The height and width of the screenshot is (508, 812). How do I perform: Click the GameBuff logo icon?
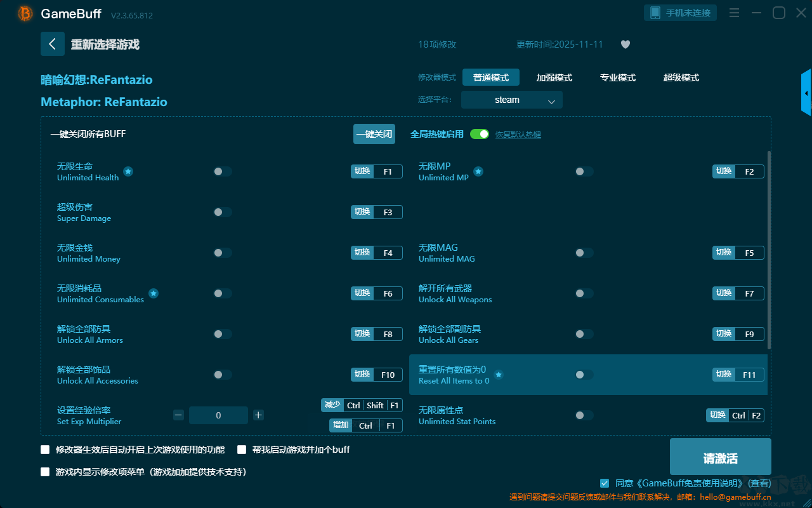25,13
